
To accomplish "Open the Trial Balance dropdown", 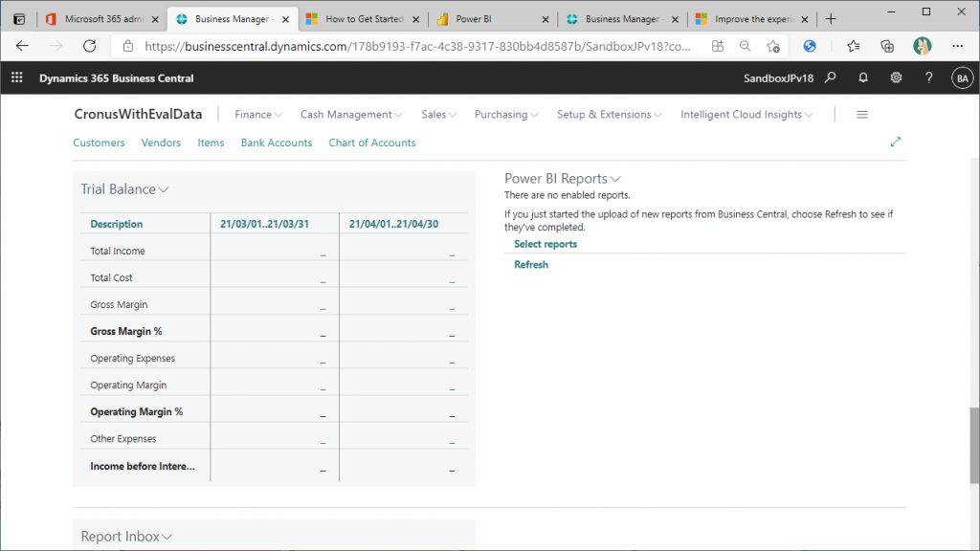I will coord(124,189).
